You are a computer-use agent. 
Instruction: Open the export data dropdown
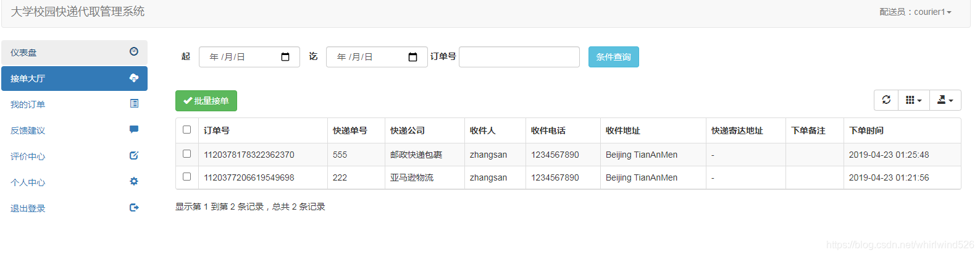945,100
